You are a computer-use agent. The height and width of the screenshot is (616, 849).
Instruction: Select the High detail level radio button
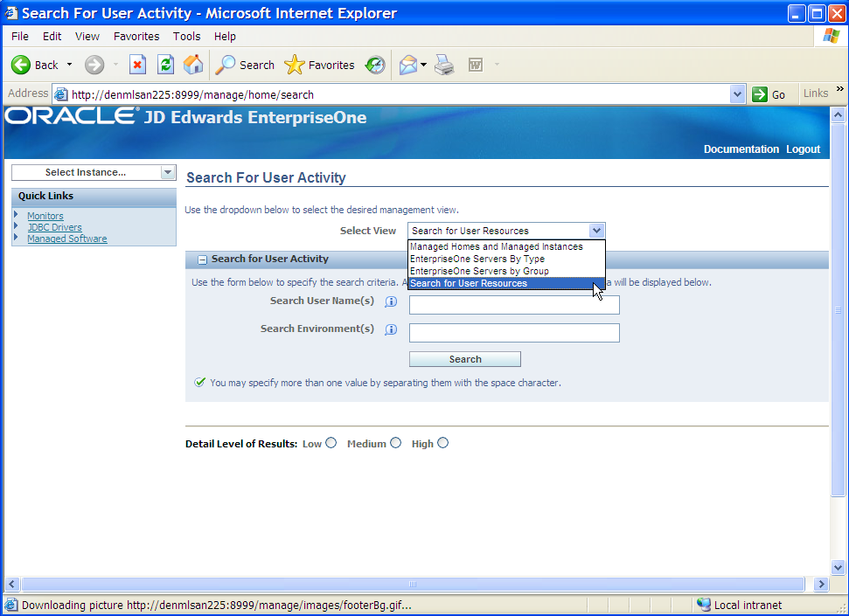pyautogui.click(x=443, y=443)
